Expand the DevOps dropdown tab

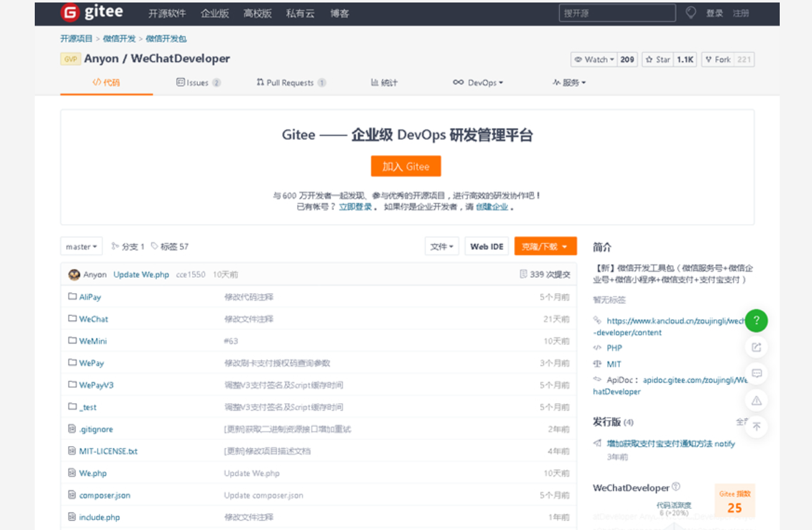[x=478, y=83]
